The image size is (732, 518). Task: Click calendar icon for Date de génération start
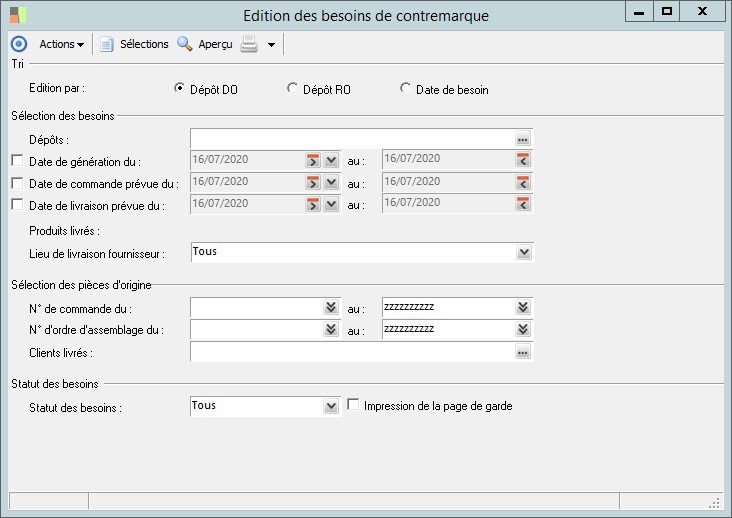(312, 160)
